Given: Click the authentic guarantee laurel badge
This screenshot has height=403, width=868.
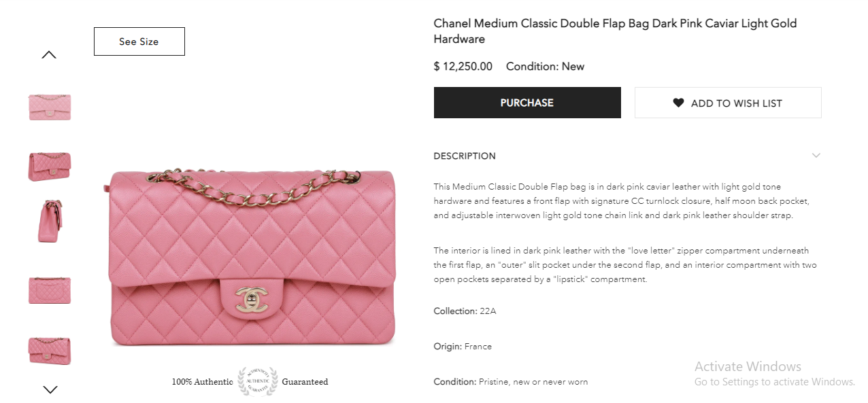Looking at the screenshot, I should 257,381.
